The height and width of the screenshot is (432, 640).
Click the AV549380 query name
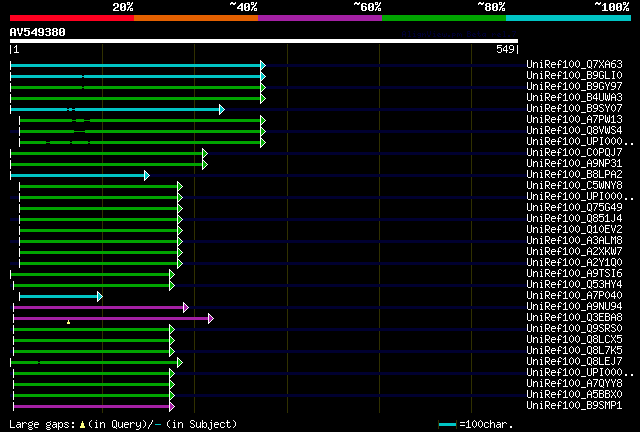(x=38, y=32)
